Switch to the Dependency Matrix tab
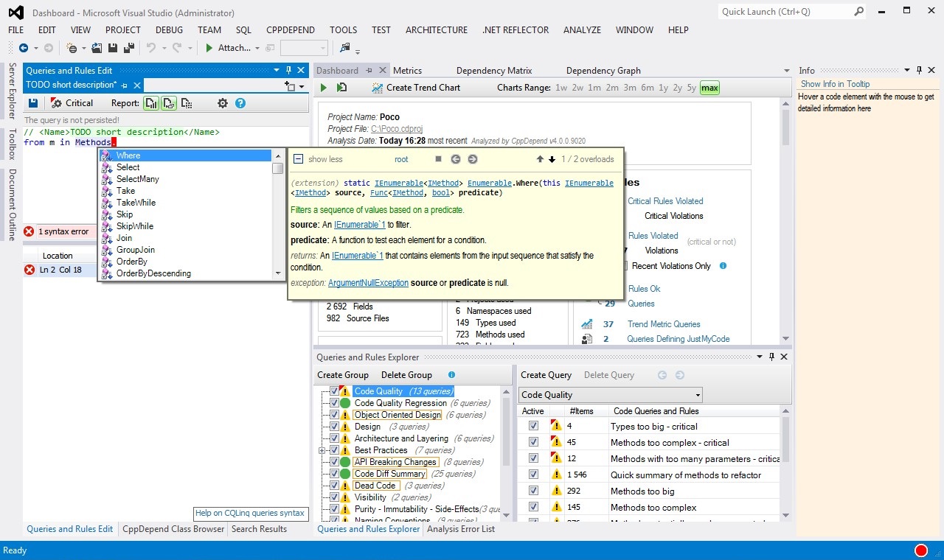This screenshot has width=944, height=560. [494, 71]
